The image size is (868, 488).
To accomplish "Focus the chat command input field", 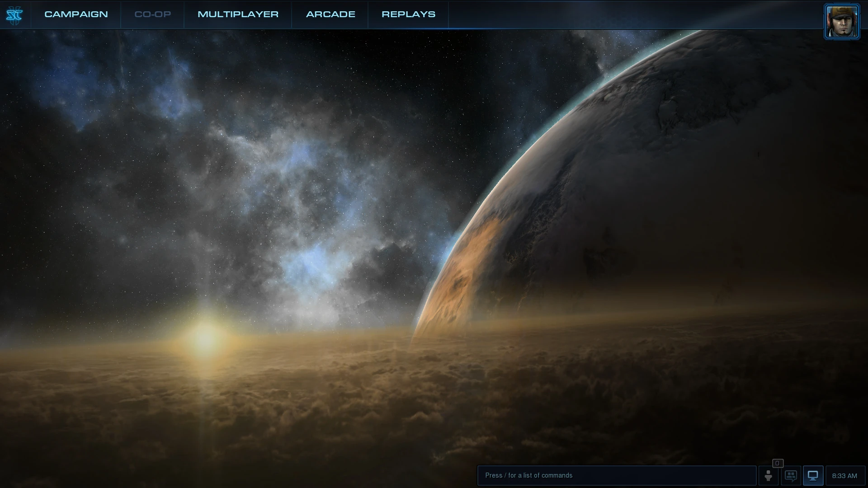I will pos(617,475).
